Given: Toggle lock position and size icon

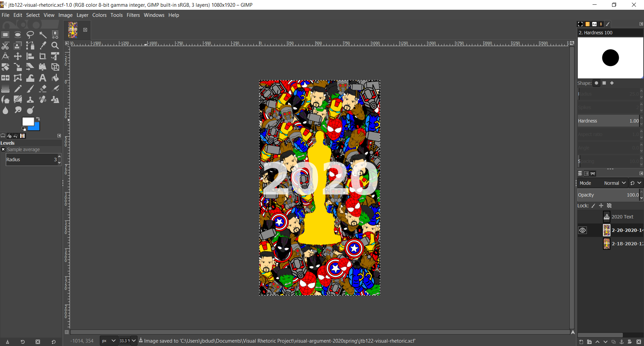Looking at the screenshot, I should 601,206.
